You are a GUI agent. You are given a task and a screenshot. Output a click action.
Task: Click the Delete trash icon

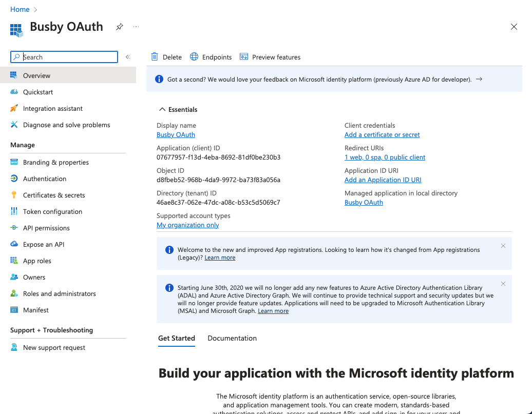click(x=155, y=56)
